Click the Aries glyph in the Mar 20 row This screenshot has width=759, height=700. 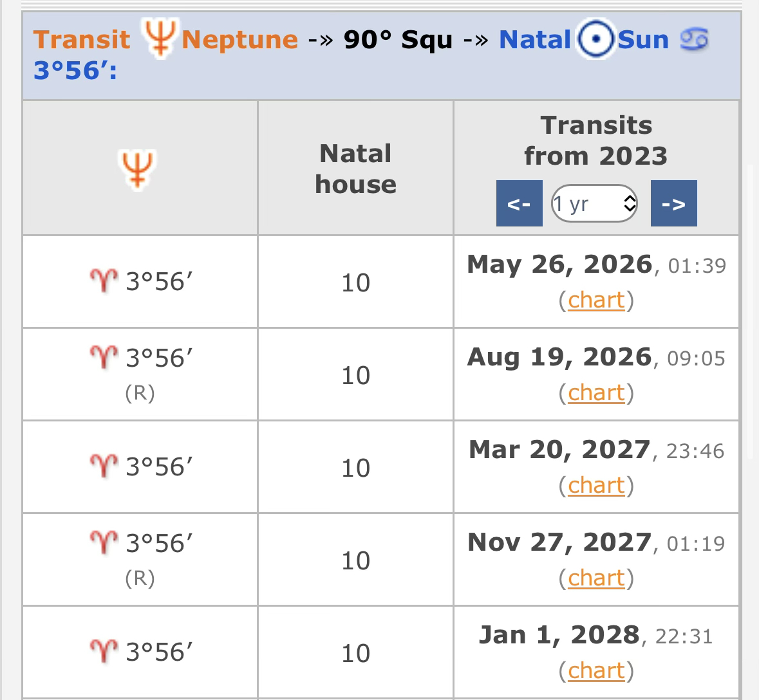pyautogui.click(x=104, y=466)
